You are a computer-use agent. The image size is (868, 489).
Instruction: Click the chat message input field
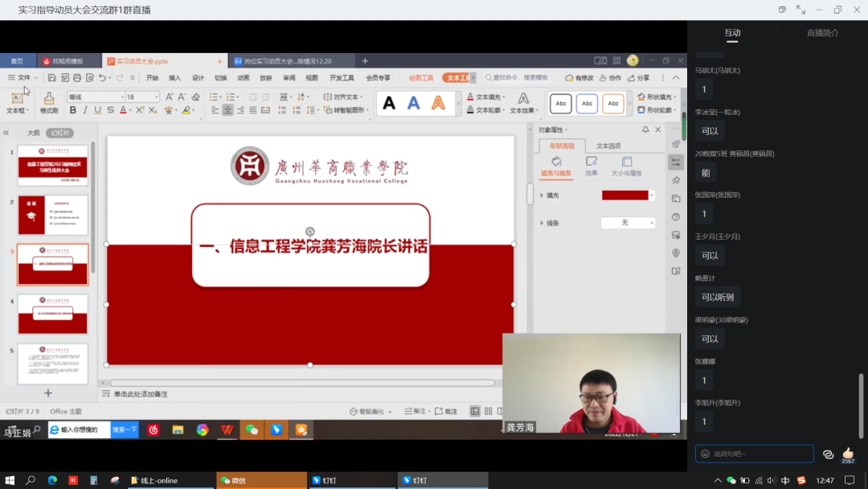click(x=754, y=454)
